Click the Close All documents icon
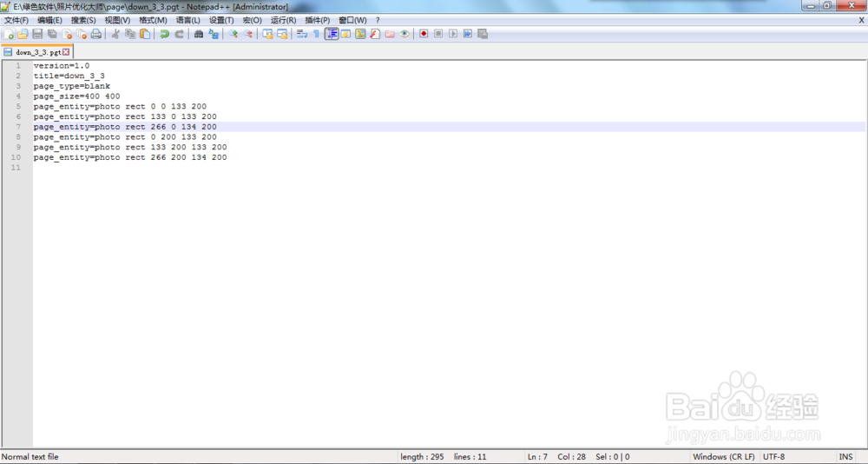Viewport: 868px width, 464px height. click(x=82, y=34)
